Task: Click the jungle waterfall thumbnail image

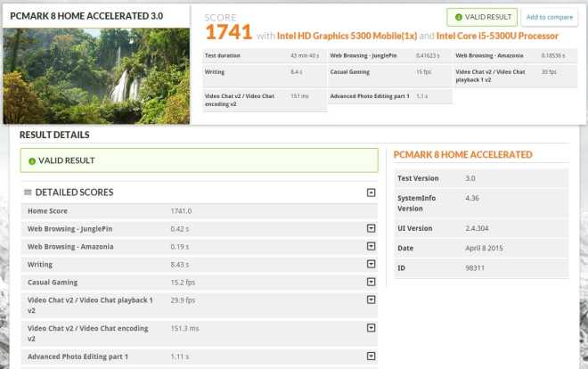Action: [96, 76]
